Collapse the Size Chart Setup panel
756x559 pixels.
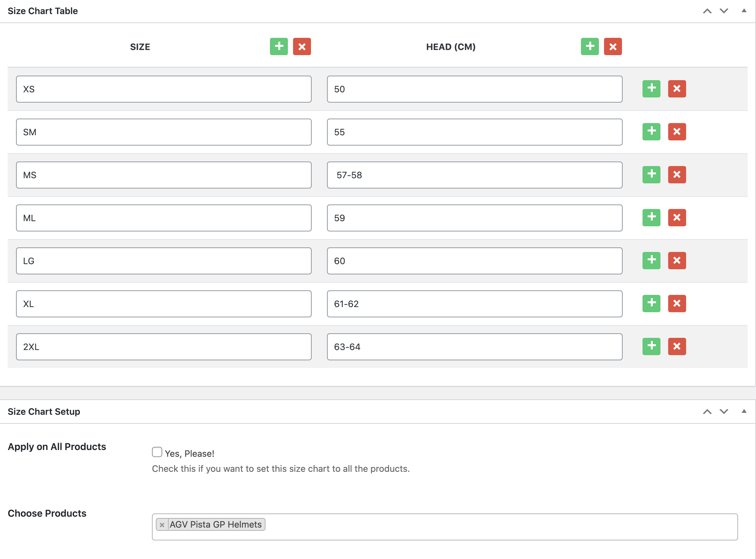tap(744, 412)
